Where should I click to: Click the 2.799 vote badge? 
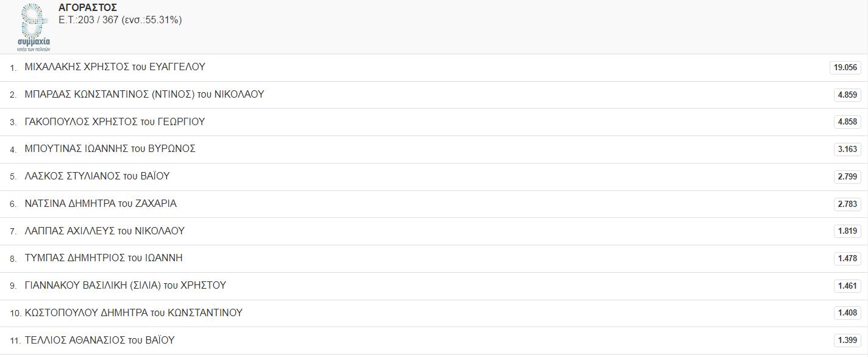click(x=847, y=177)
